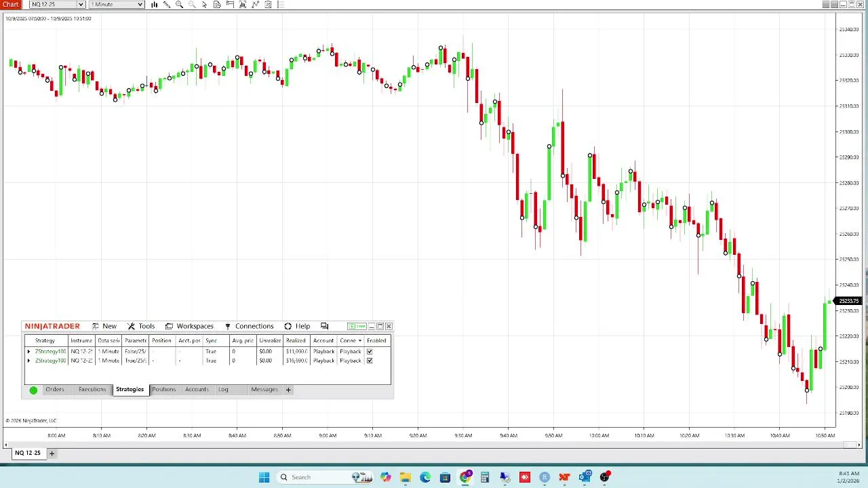
Task: Click the Enabled column header
Action: point(376,341)
